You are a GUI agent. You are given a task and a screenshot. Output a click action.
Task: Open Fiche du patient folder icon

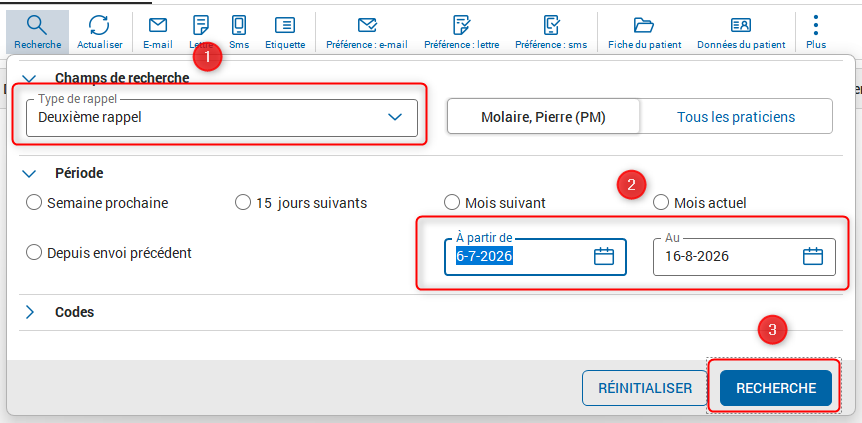point(644,25)
